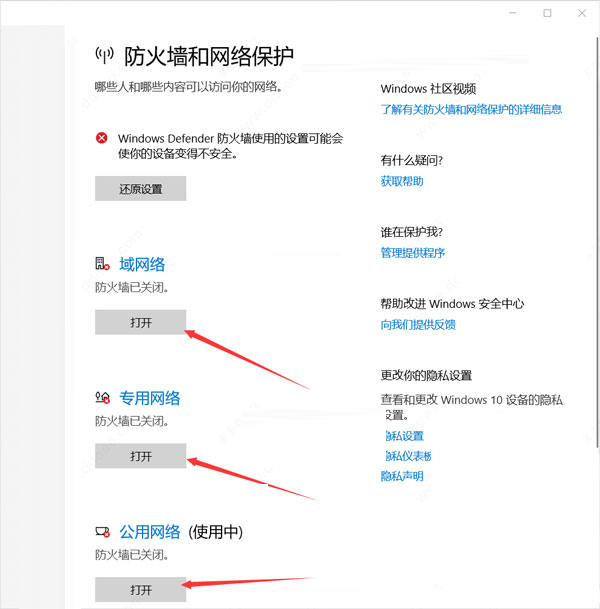Click the text 哪些人和哪些内容可以访问你的网络
Viewport: 600px width, 609px height.
pyautogui.click(x=188, y=87)
